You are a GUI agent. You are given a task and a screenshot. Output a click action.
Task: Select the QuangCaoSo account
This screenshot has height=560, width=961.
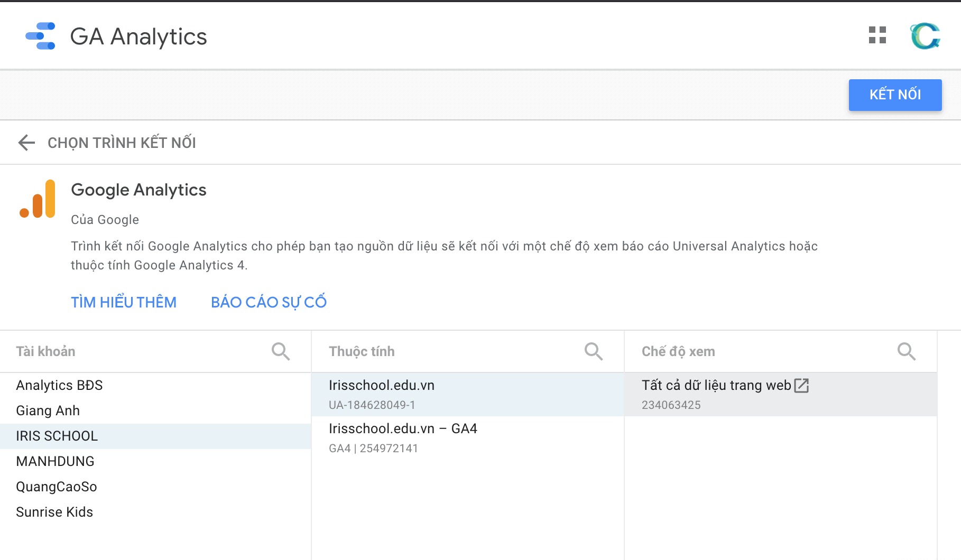(x=155, y=487)
